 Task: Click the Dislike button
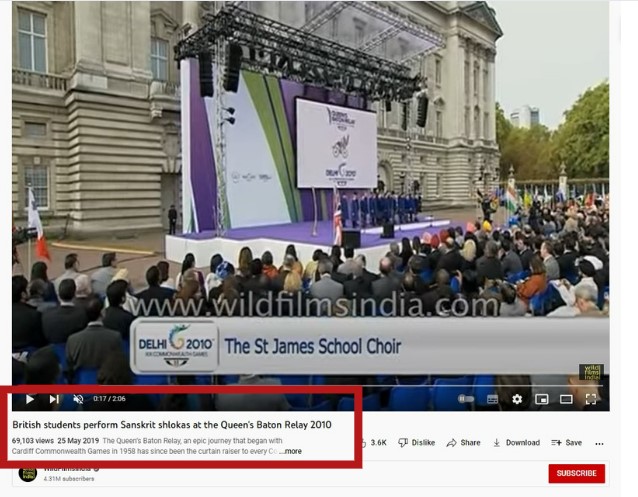tap(417, 442)
